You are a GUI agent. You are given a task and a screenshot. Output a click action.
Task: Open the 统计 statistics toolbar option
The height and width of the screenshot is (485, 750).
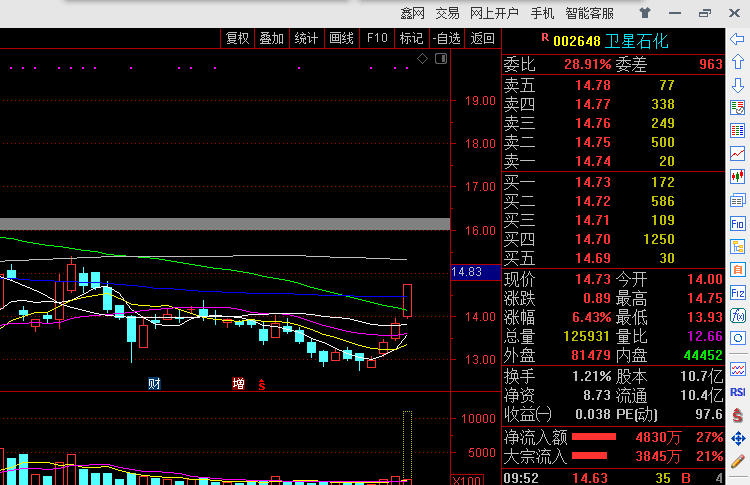pyautogui.click(x=306, y=38)
